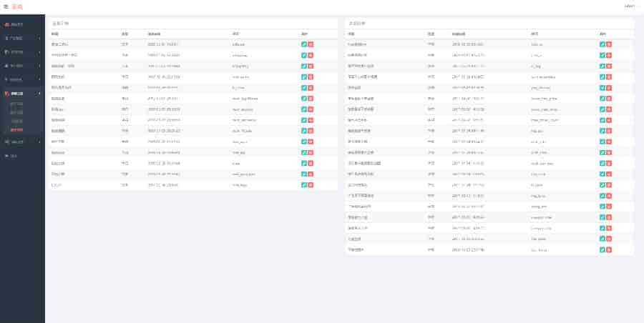This screenshot has width=644, height=323.
Task: Delete the fourteenth row in right table
Action: pyautogui.click(x=609, y=185)
